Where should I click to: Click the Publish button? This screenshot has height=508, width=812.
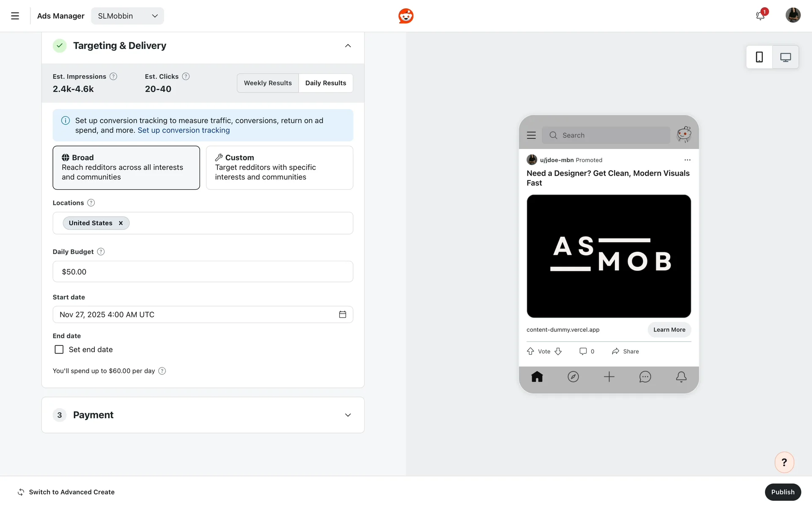coord(782,492)
